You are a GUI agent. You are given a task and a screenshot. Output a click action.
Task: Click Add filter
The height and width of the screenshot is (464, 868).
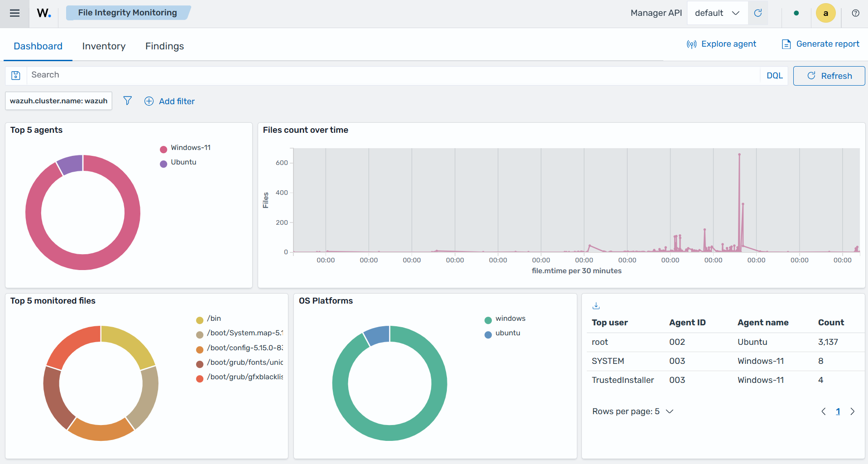pyautogui.click(x=169, y=101)
